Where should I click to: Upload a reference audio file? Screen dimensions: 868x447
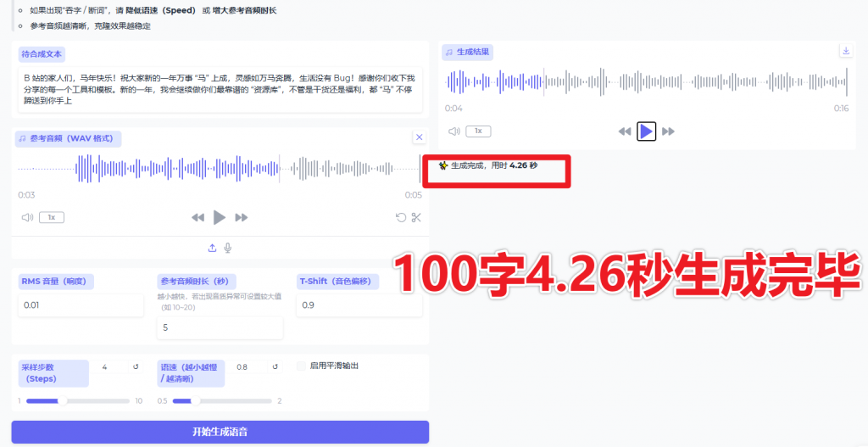(x=212, y=248)
